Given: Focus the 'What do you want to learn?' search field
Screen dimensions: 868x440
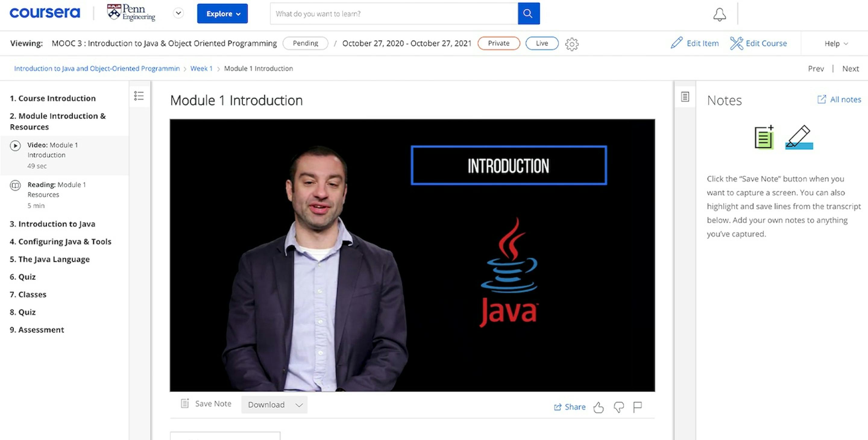Looking at the screenshot, I should pyautogui.click(x=394, y=14).
